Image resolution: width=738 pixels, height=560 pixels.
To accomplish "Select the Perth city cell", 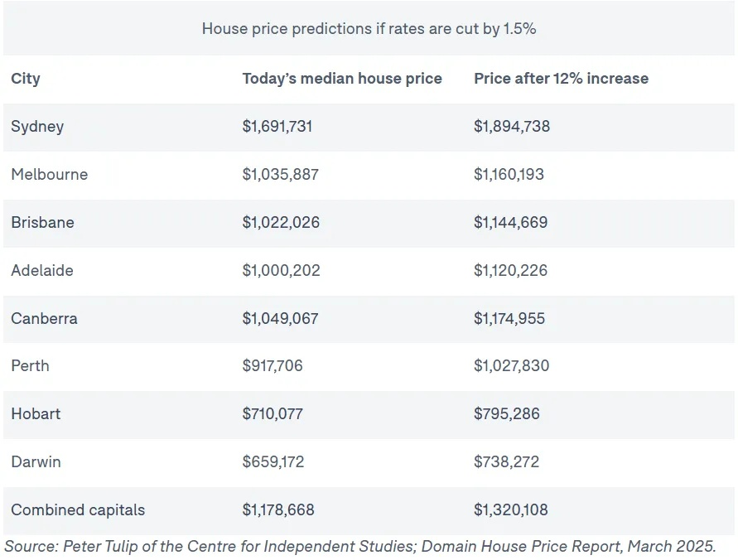I will coord(30,366).
